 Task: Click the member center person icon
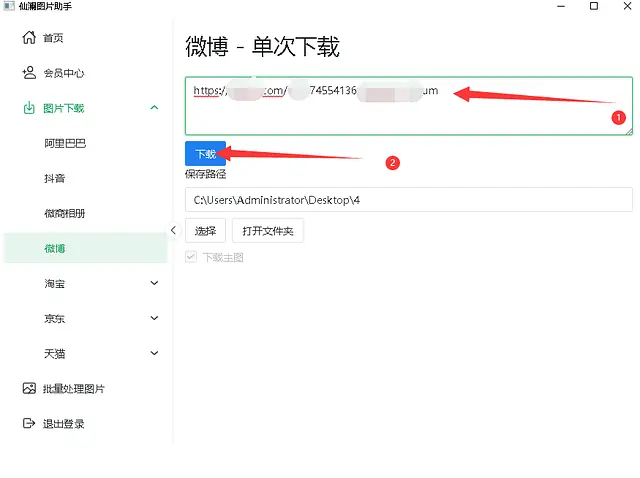point(29,73)
